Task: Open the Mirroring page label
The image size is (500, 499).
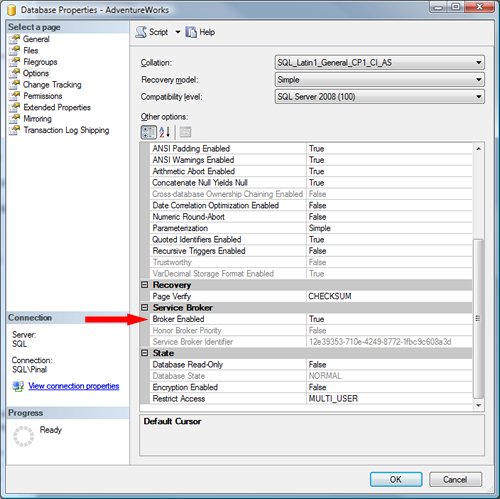Action: point(37,119)
